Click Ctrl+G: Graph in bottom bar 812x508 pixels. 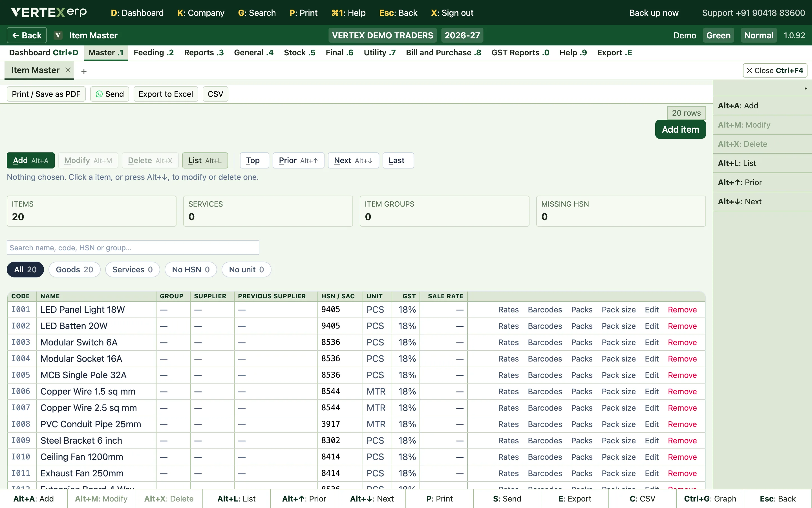(710, 499)
